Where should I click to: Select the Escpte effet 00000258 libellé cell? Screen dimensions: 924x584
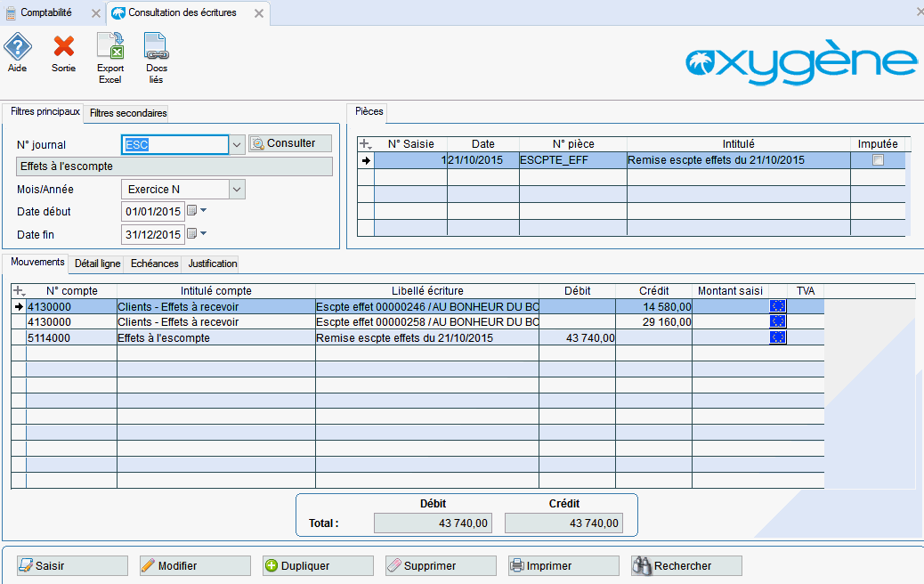427,321
